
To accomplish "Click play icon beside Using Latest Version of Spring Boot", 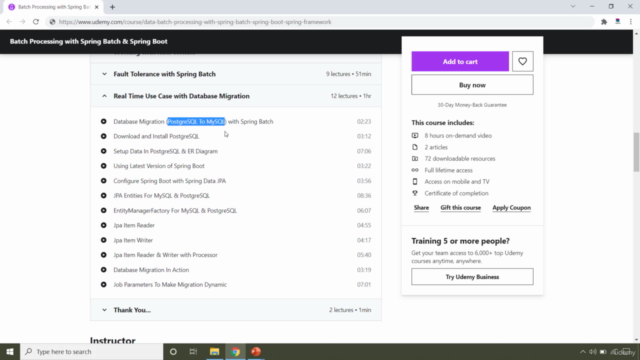I will [104, 166].
